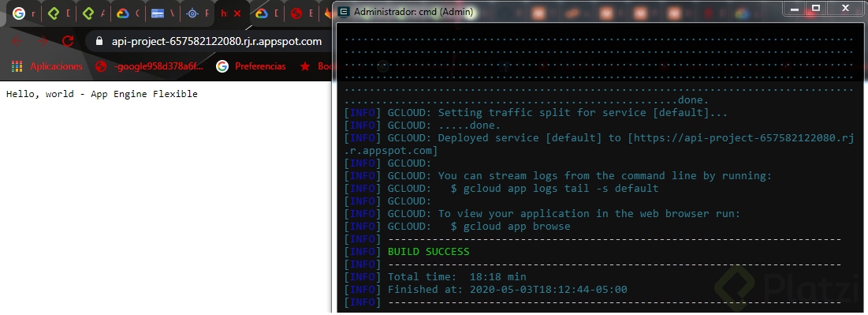Screen dimensions: 868x315
Task: Click the green BUILD SUCCESS text
Action: (x=428, y=252)
